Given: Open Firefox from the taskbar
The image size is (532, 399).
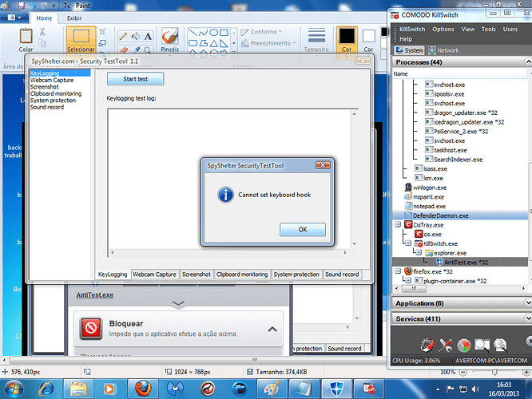Looking at the screenshot, I should tap(143, 389).
